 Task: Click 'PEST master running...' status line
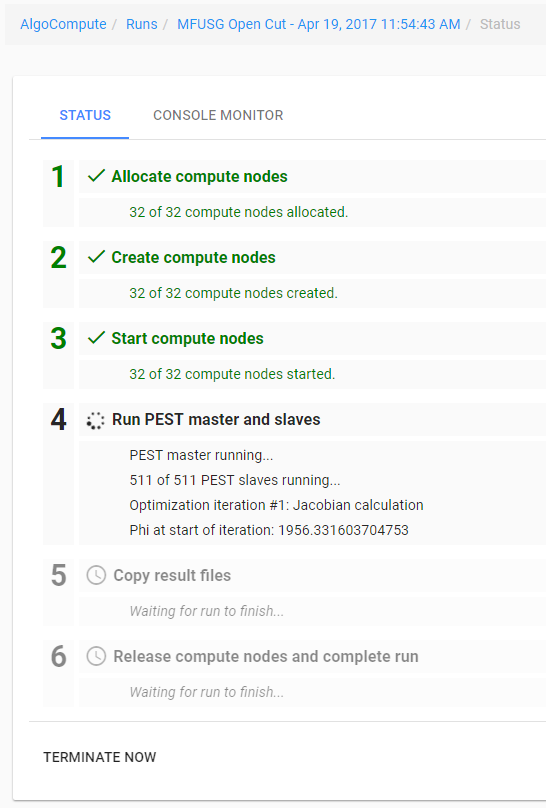coord(201,455)
